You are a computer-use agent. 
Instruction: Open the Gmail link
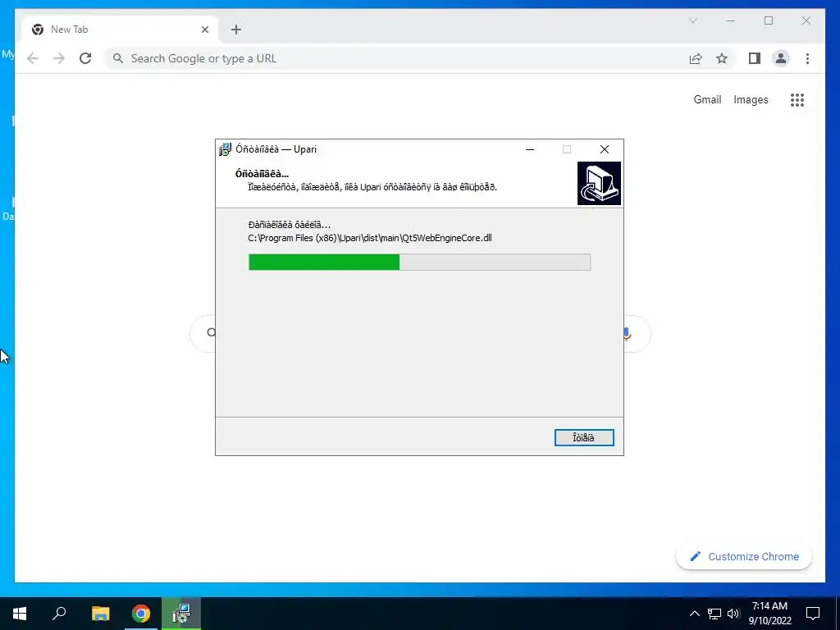click(707, 99)
